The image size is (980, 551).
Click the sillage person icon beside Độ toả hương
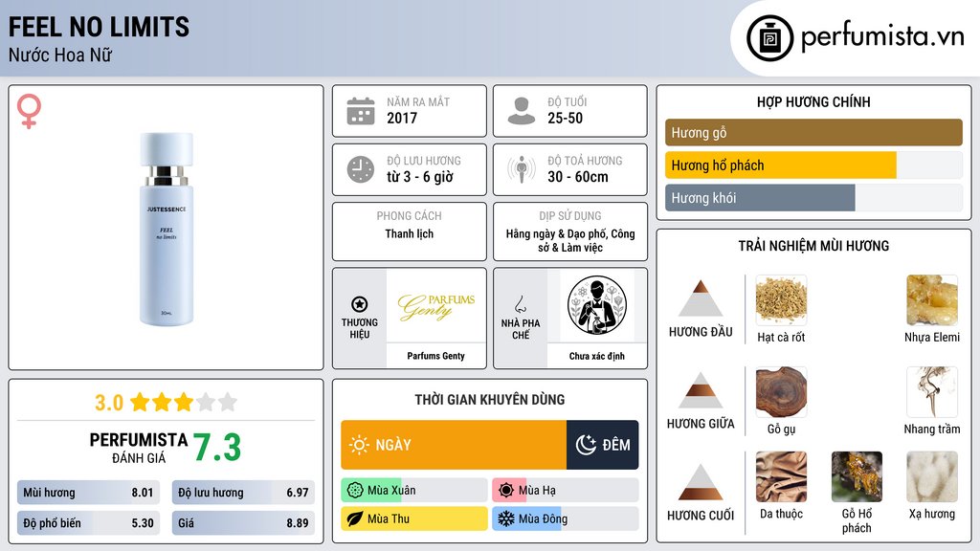[522, 169]
